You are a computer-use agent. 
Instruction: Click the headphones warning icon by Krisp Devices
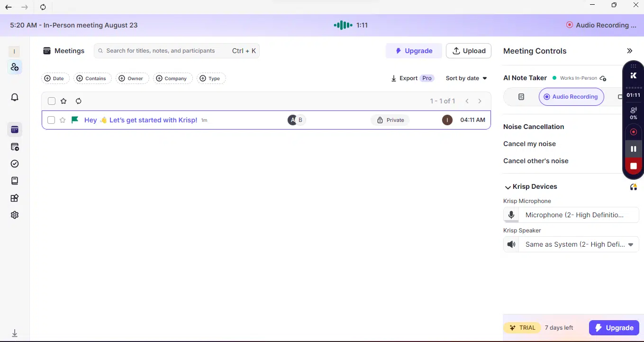tap(634, 187)
